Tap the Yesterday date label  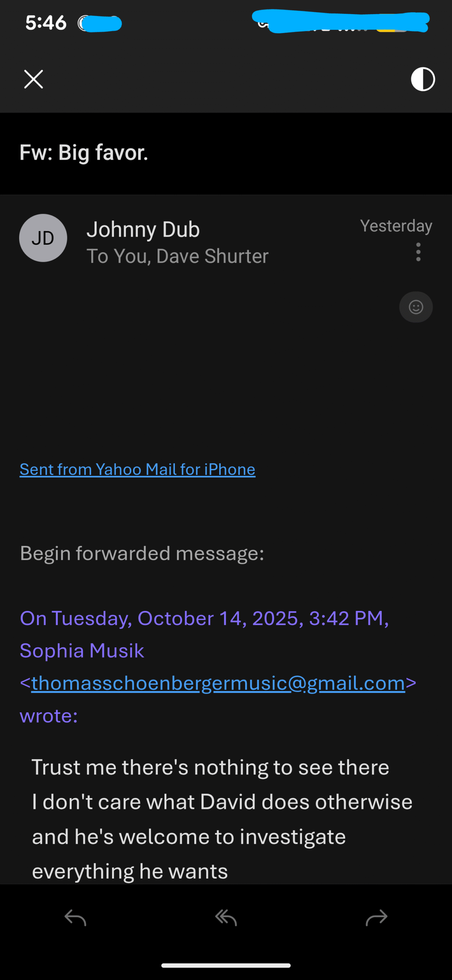click(x=396, y=226)
